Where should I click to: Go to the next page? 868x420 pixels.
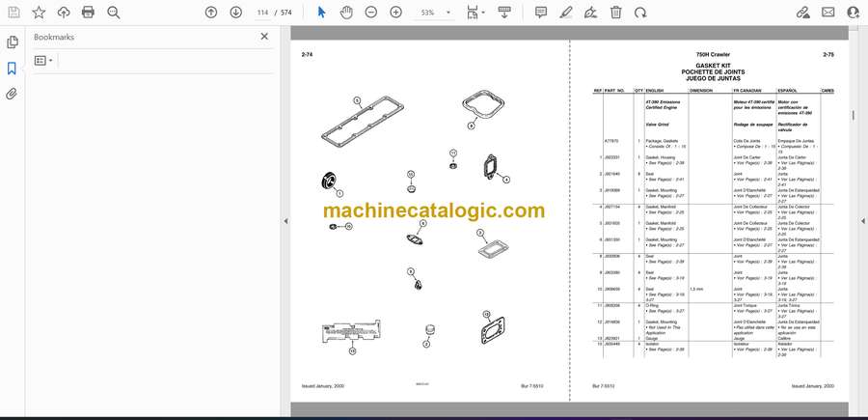coord(236,13)
